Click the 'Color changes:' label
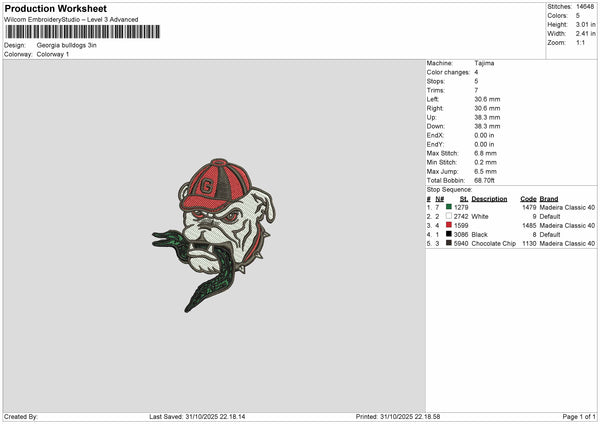This screenshot has width=600, height=424. pyautogui.click(x=448, y=72)
